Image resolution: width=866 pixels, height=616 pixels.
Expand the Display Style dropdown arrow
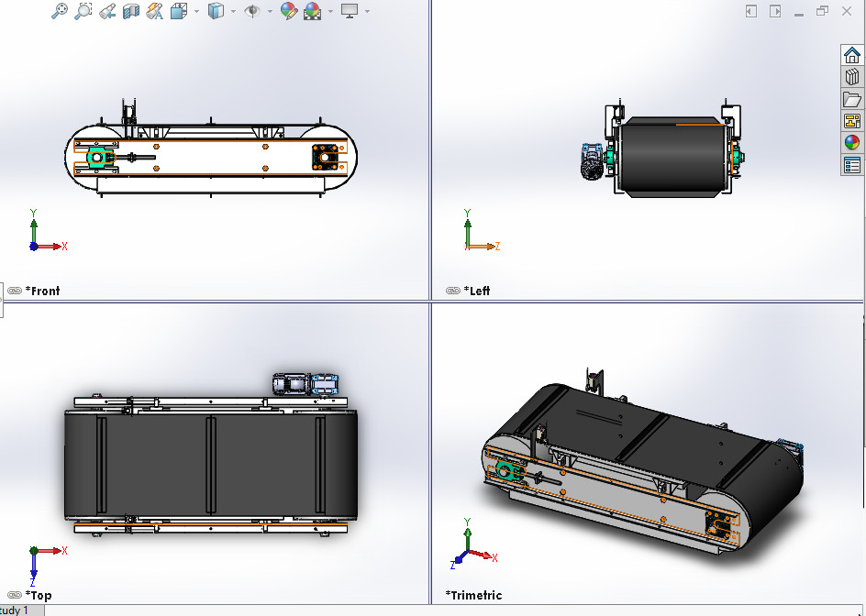(x=233, y=12)
